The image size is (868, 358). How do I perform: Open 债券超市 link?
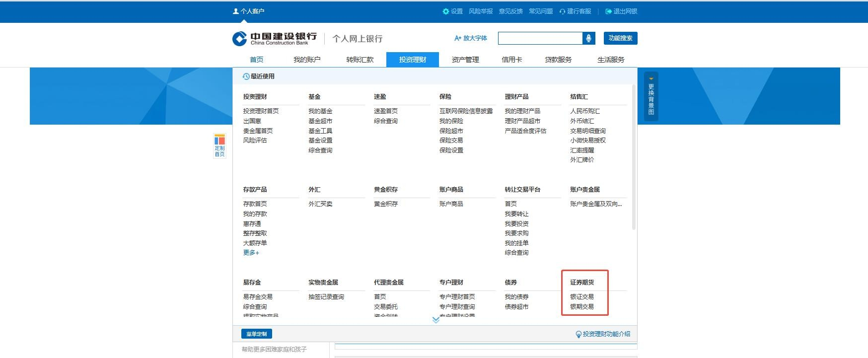516,307
